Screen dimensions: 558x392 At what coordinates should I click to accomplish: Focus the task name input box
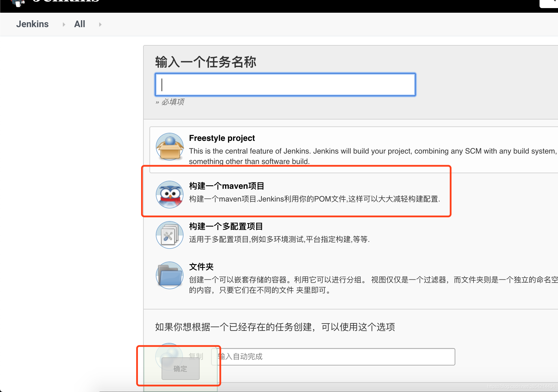coord(285,85)
